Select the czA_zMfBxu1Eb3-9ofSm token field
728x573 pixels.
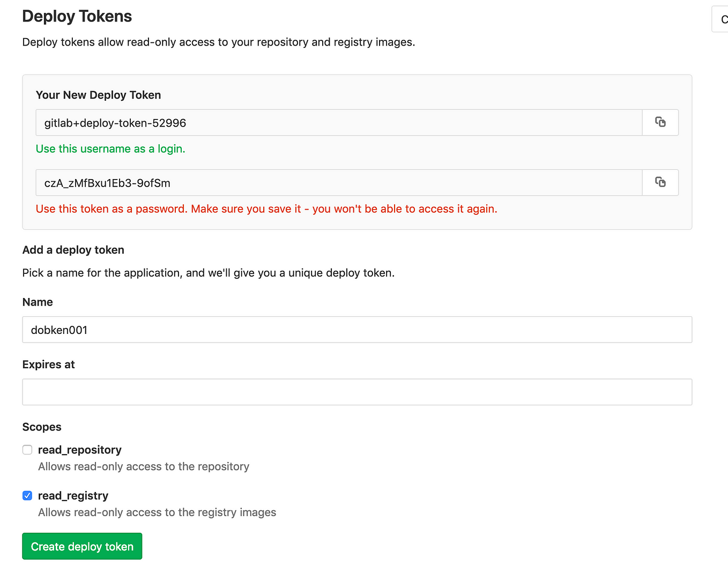(x=339, y=183)
